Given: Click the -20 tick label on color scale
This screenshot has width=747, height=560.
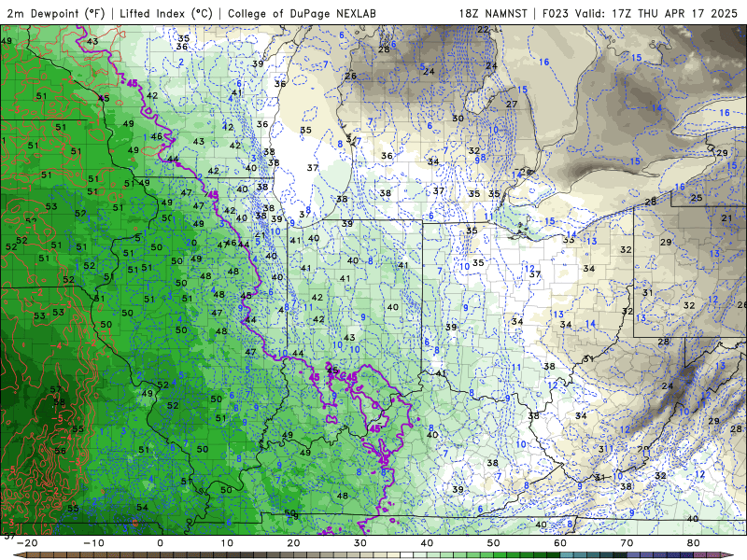Looking at the screenshot, I should pyautogui.click(x=27, y=543).
